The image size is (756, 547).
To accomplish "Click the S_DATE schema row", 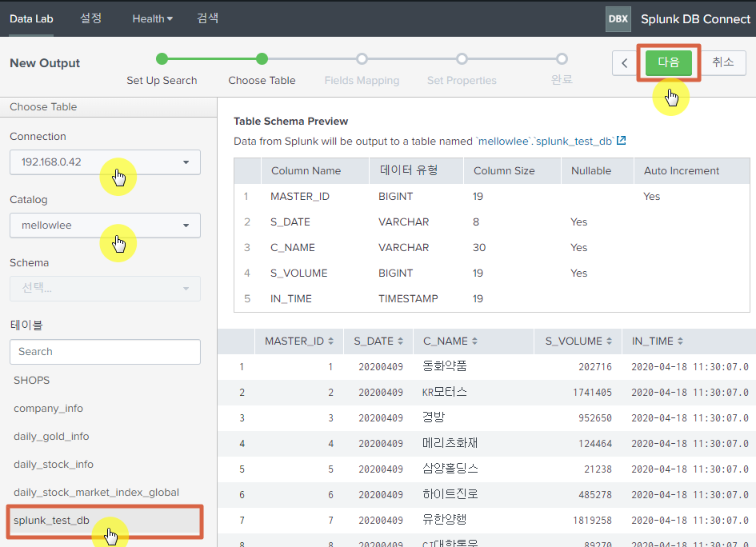I will tap(492, 222).
